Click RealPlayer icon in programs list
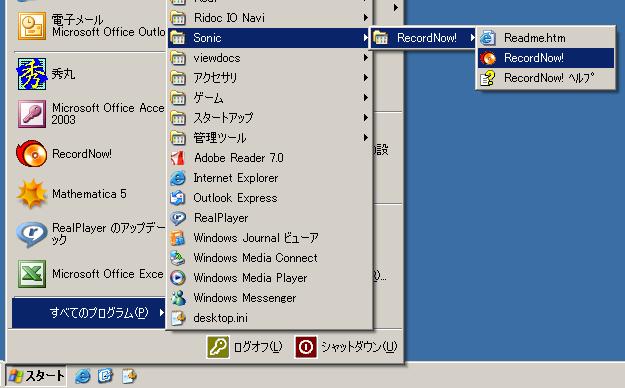 pos(178,218)
